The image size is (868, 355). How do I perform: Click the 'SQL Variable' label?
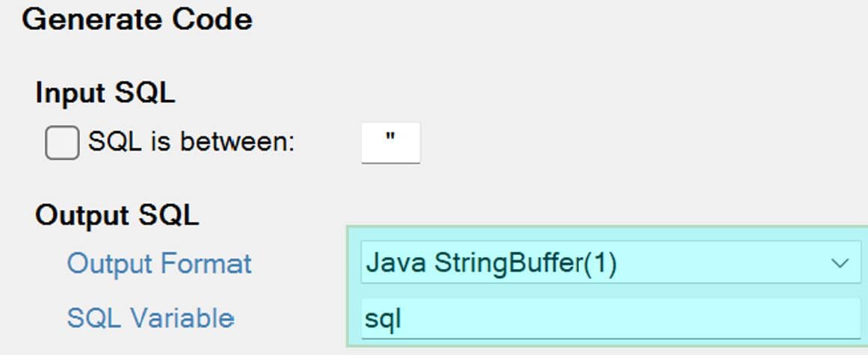150,318
